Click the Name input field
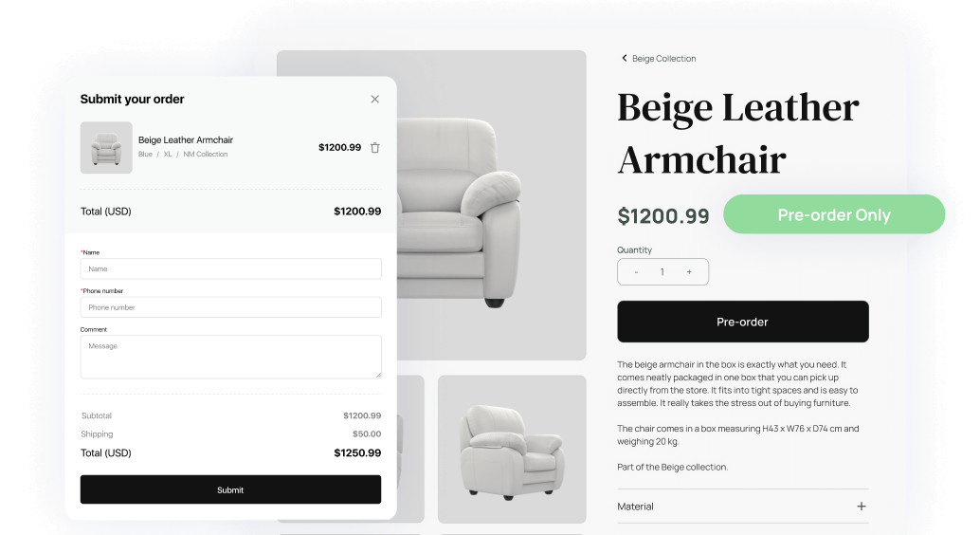 click(230, 268)
